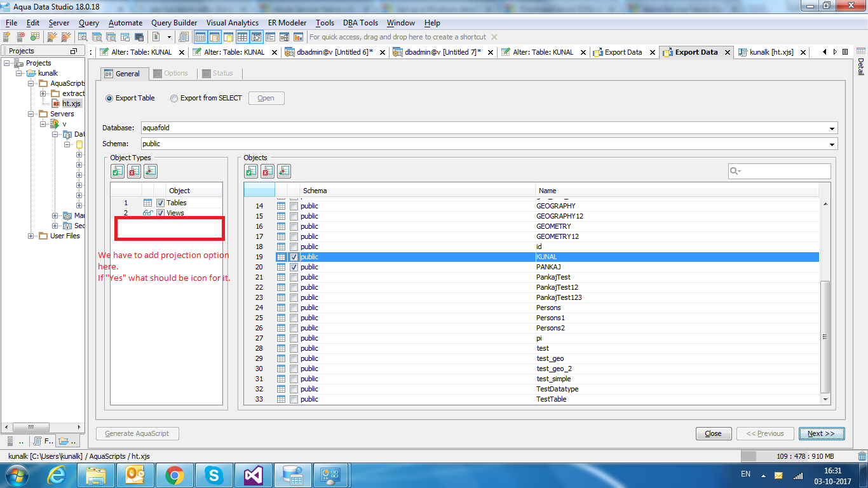Click the Register Server toolbar icon

[x=6, y=37]
